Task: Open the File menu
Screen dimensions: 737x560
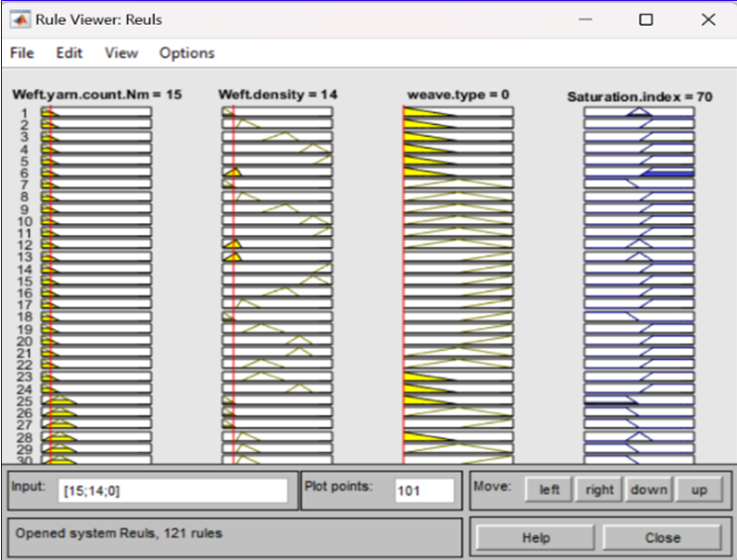Action: [x=21, y=53]
